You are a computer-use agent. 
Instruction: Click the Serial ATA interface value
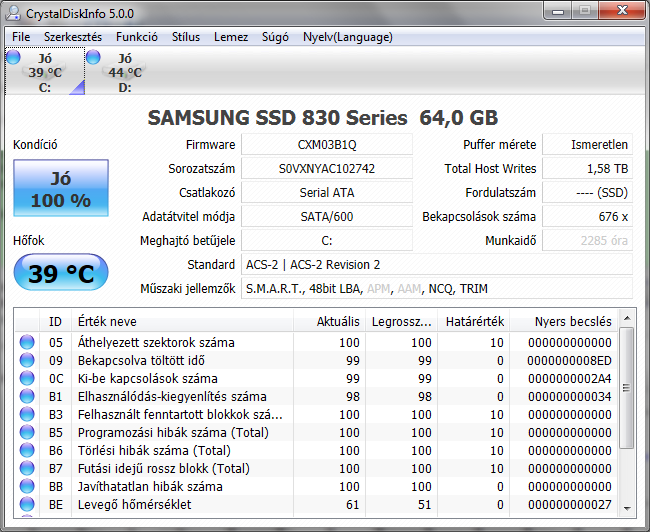327,193
